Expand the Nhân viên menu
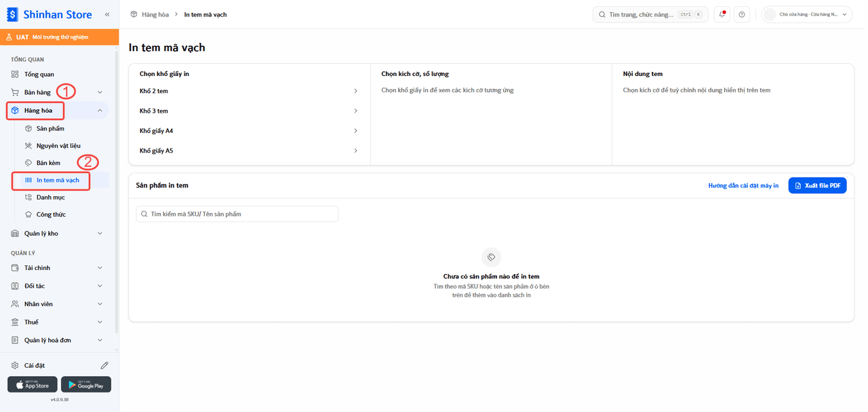 pos(59,304)
